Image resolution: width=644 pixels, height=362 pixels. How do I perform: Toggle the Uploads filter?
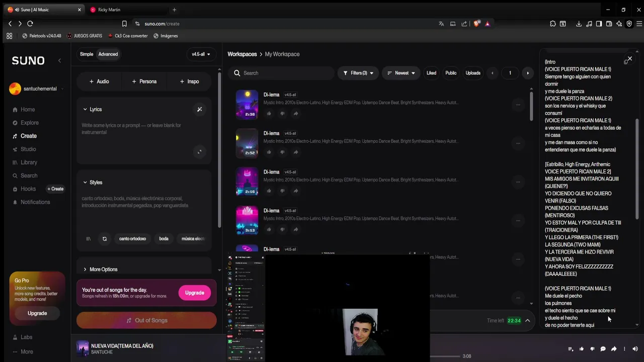473,73
